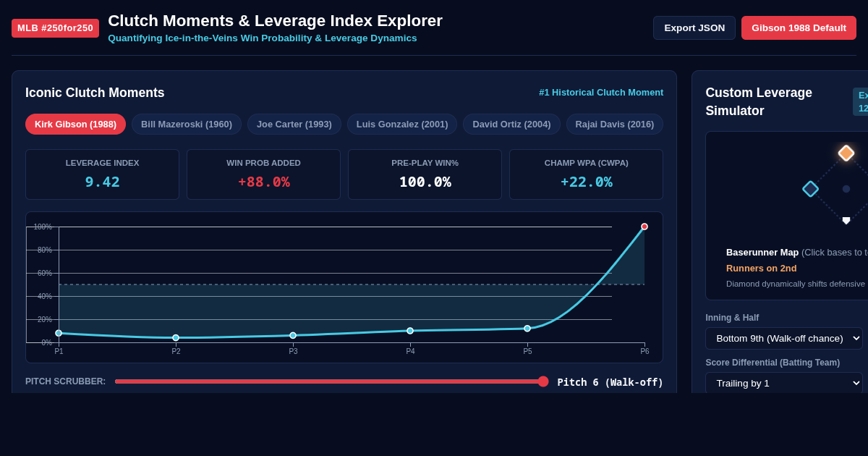Click the pitch scrubber slider handle

click(543, 381)
